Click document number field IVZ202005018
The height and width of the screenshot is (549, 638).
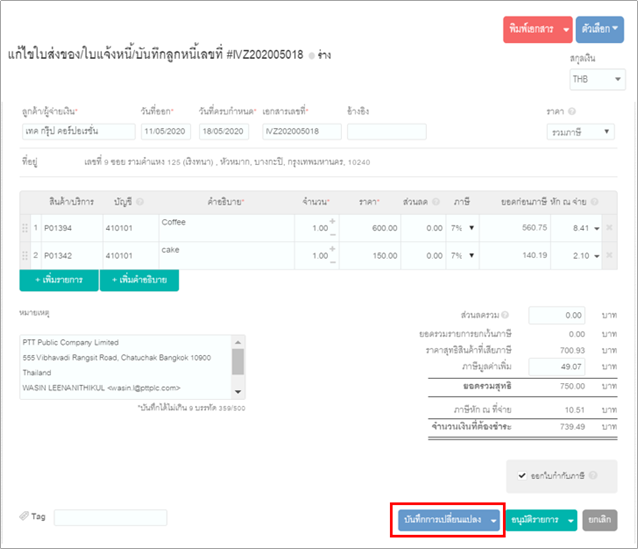point(302,131)
